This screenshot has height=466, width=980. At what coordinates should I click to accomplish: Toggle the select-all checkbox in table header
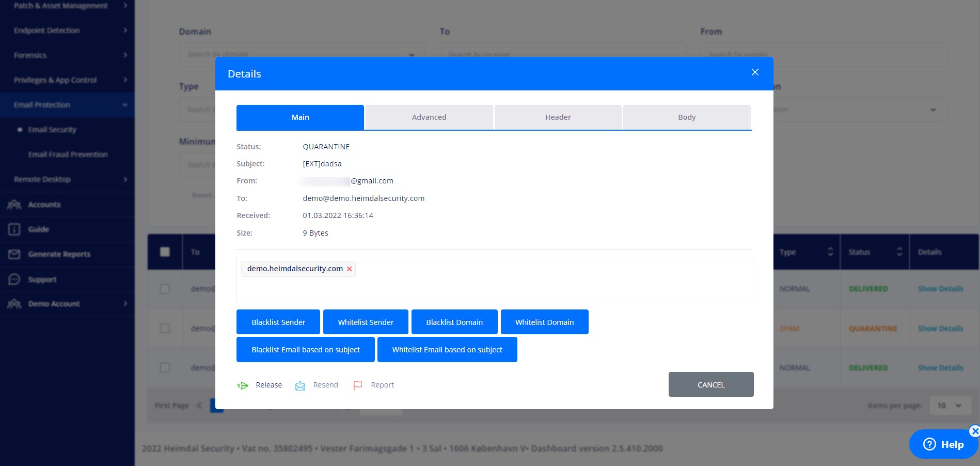[165, 252]
